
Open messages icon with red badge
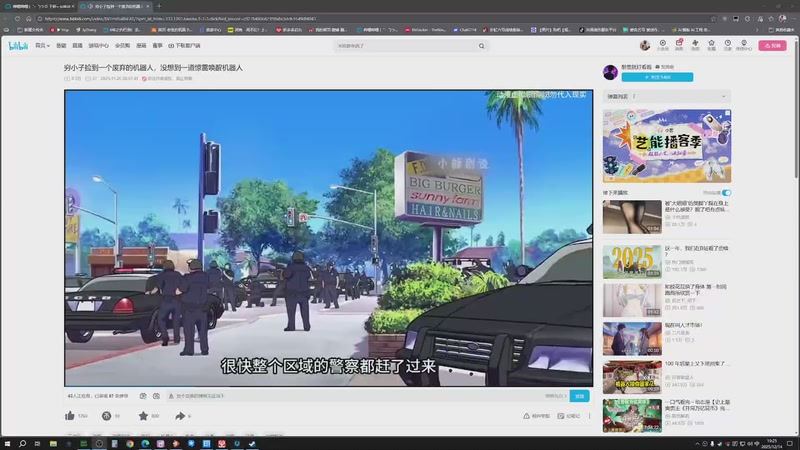[x=679, y=45]
